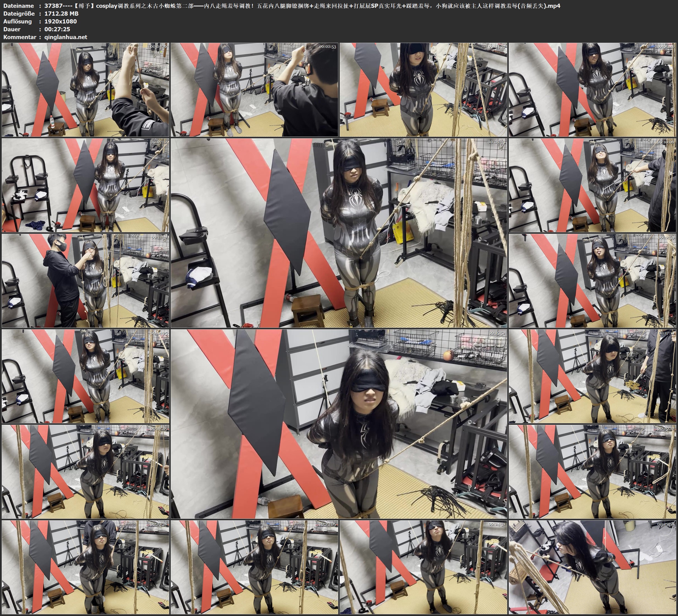
Task: Select the frame at 00:02:53
Action: pos(254,90)
